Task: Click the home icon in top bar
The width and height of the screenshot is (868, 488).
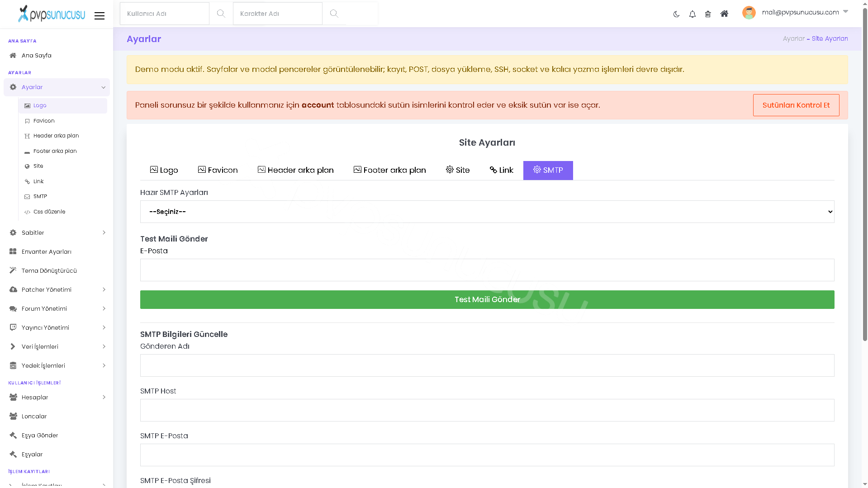Action: [724, 14]
